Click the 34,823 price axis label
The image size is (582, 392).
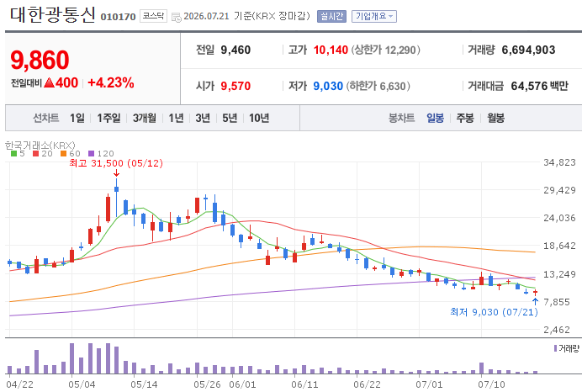tap(559, 162)
